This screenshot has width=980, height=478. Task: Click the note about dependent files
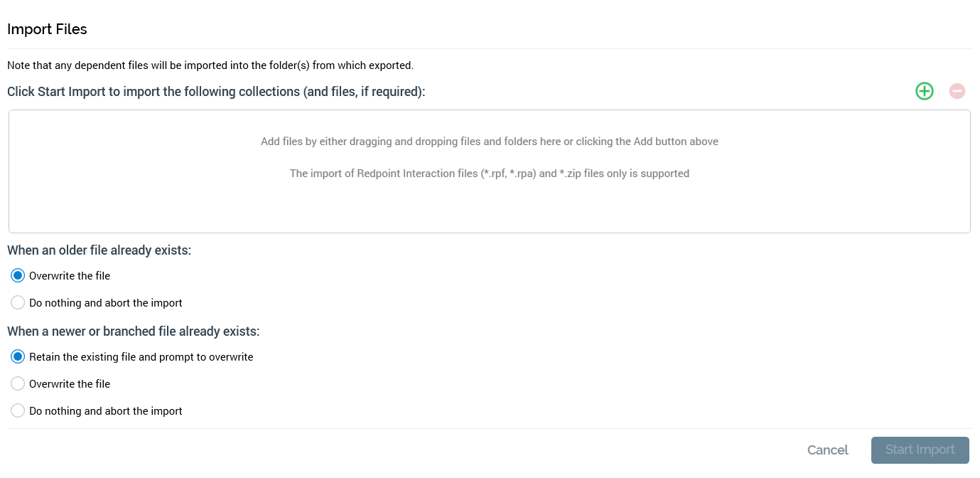pyautogui.click(x=210, y=65)
